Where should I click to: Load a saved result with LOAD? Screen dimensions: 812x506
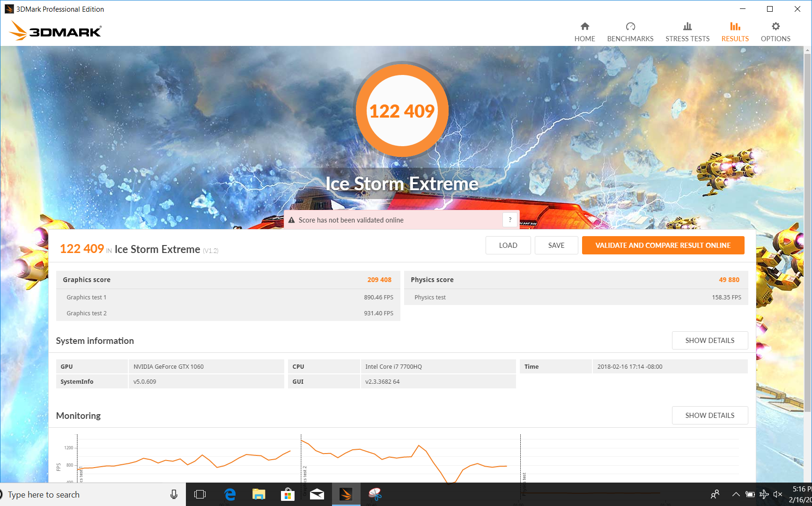pyautogui.click(x=508, y=246)
